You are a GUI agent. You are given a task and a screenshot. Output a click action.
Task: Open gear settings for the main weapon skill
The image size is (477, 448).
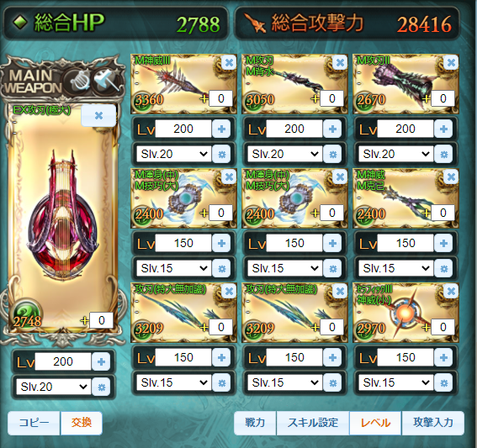(101, 387)
